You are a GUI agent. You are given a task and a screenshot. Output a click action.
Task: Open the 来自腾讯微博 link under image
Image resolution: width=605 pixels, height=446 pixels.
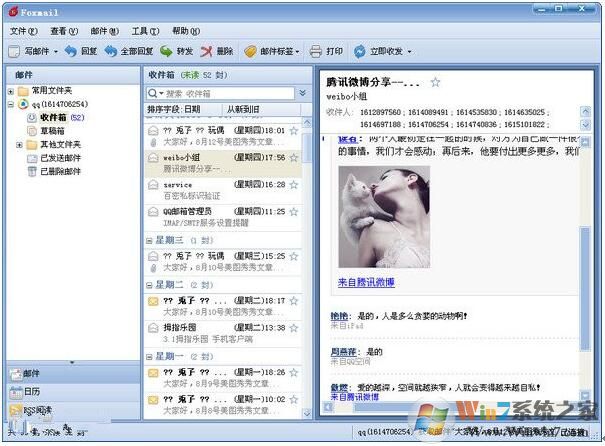coord(366,282)
